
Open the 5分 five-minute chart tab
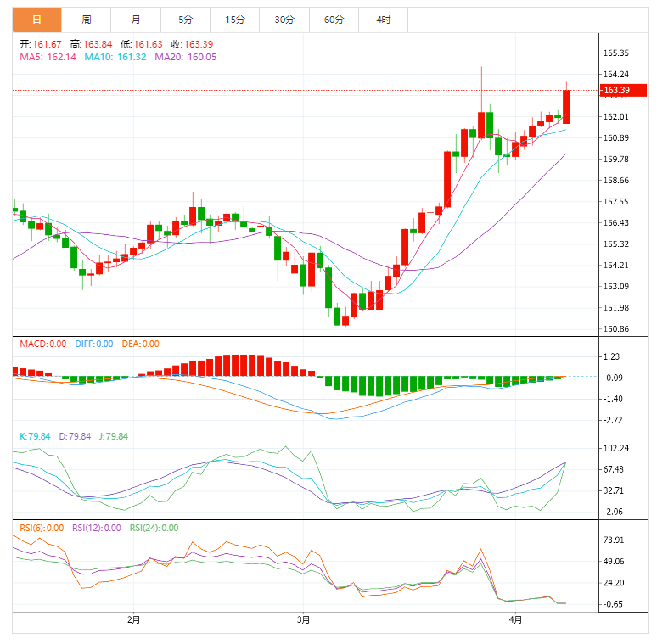pos(185,20)
